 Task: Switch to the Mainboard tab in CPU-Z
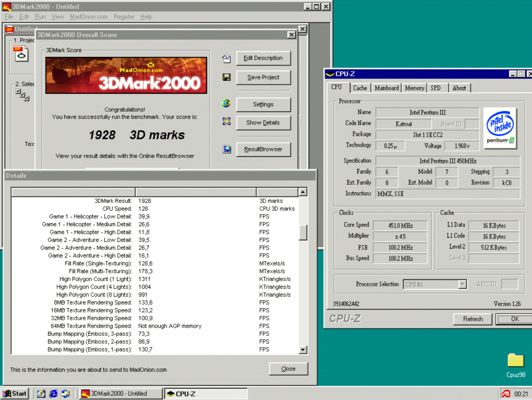(386, 88)
